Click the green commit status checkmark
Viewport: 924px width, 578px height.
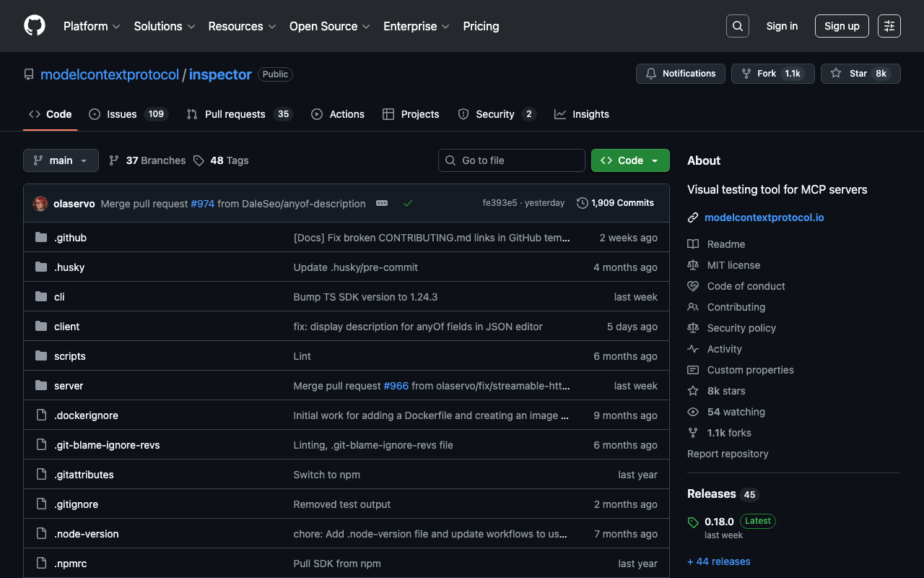click(x=408, y=204)
